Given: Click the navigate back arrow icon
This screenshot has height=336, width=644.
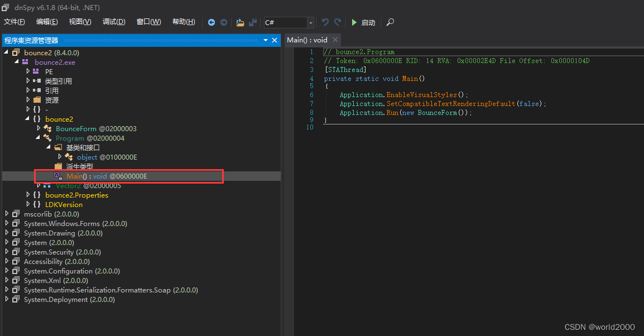Looking at the screenshot, I should tap(211, 22).
